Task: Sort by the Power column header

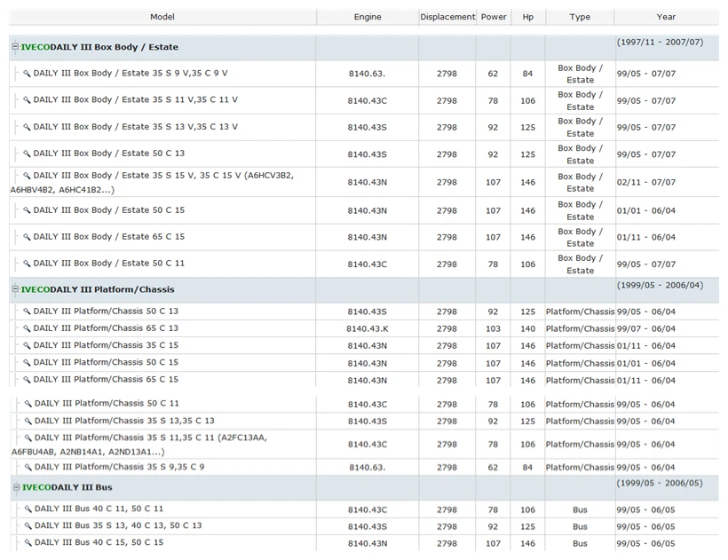Action: (494, 17)
